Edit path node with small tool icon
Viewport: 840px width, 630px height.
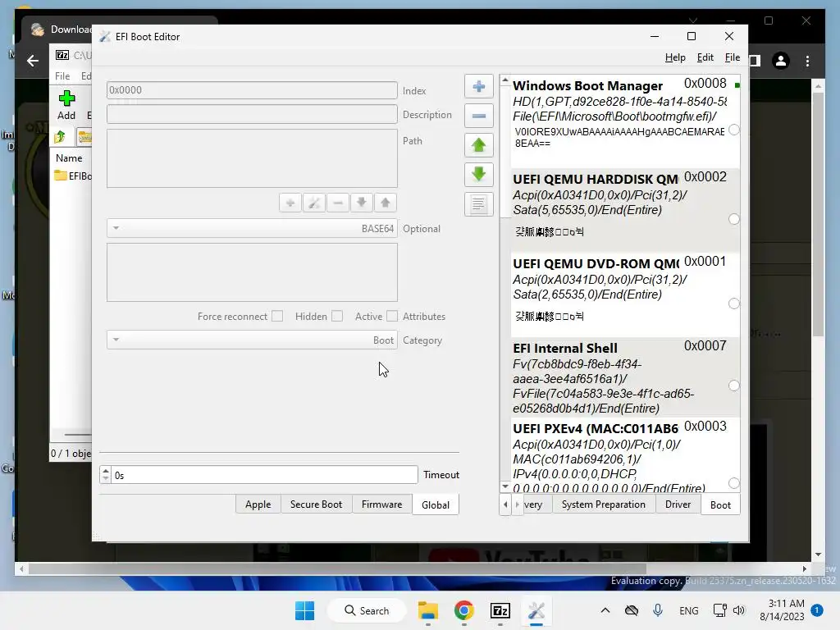314,203
